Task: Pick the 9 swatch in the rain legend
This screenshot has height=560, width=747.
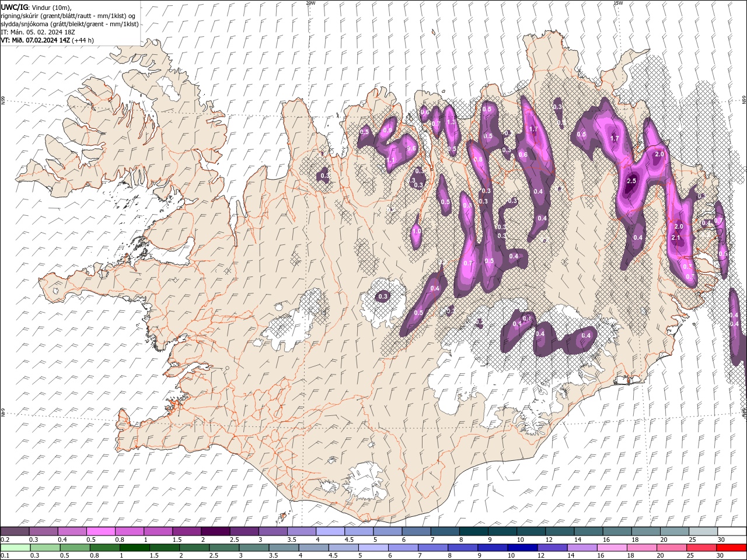Action: 493,548
